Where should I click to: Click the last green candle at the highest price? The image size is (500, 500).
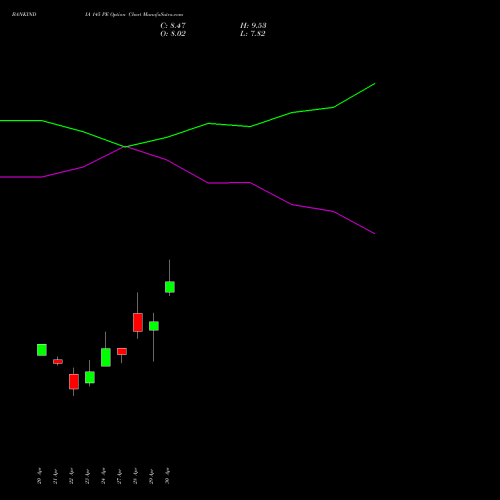click(170, 287)
